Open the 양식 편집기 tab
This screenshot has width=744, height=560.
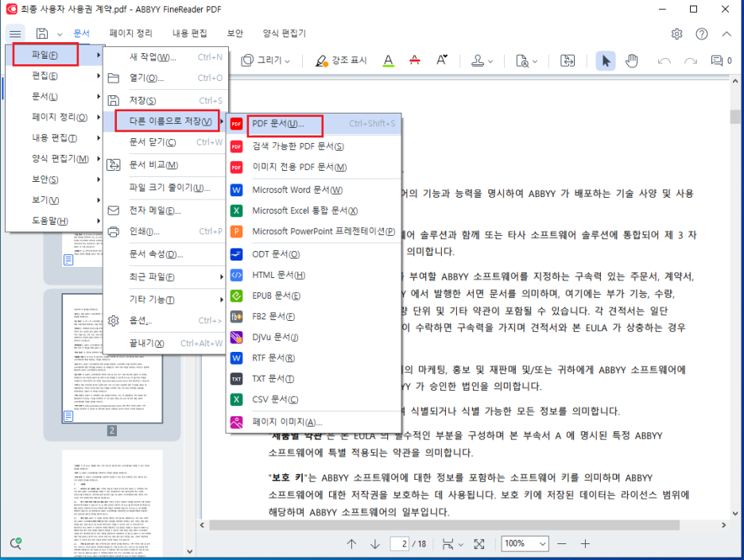[x=285, y=33]
